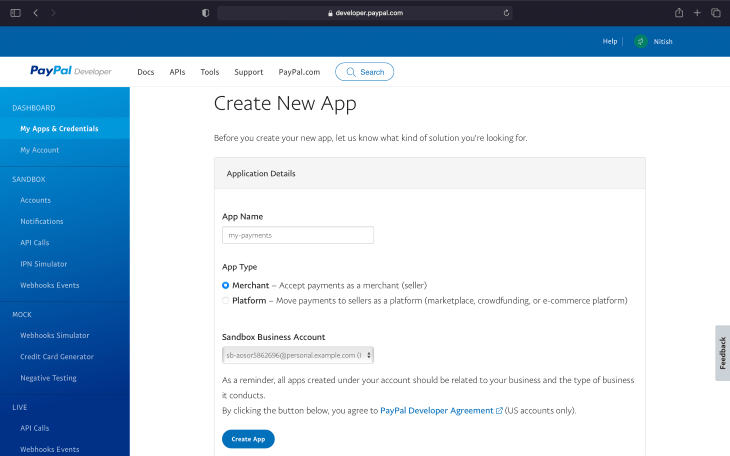The width and height of the screenshot is (730, 456).
Task: Open the APIs navigation menu
Action: click(177, 72)
